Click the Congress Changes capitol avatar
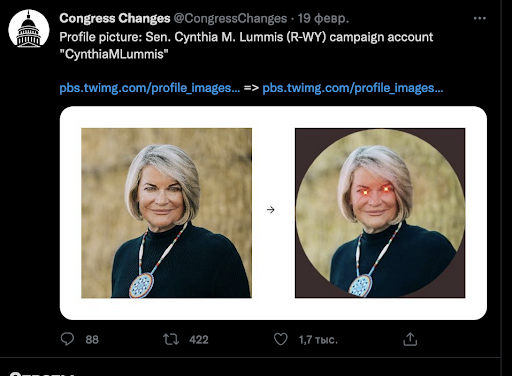This screenshot has width=512, height=376. point(29,29)
